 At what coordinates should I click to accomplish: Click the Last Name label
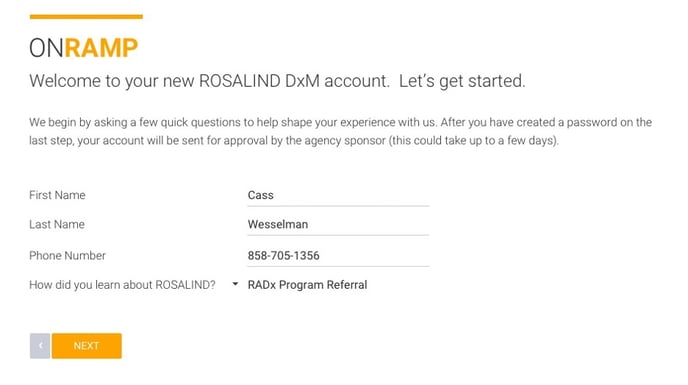point(57,225)
